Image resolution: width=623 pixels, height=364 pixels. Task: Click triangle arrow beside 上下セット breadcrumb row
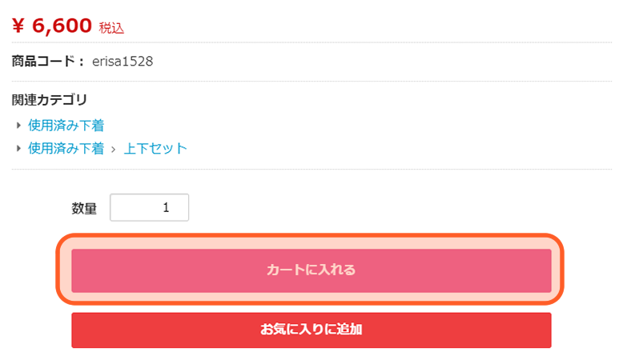point(18,148)
